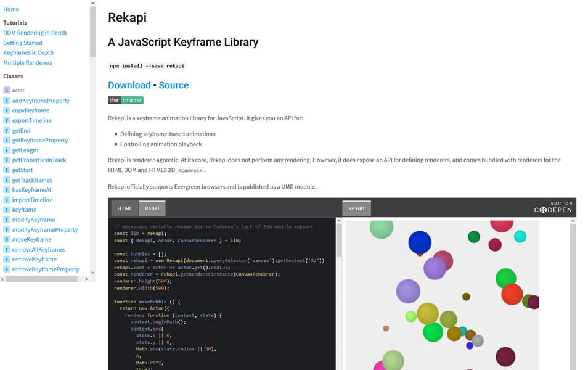Select the Babel tab

tap(152, 208)
